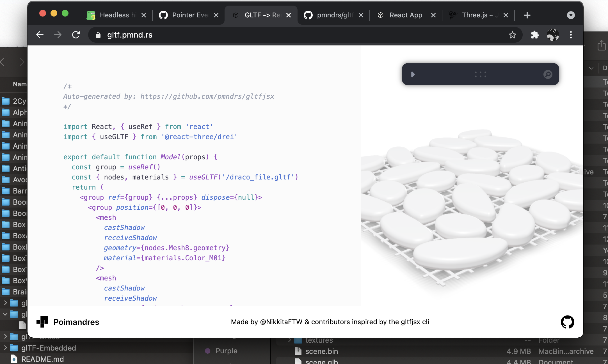The height and width of the screenshot is (364, 608).
Task: Click the Name column header in Finder
Action: 20,84
